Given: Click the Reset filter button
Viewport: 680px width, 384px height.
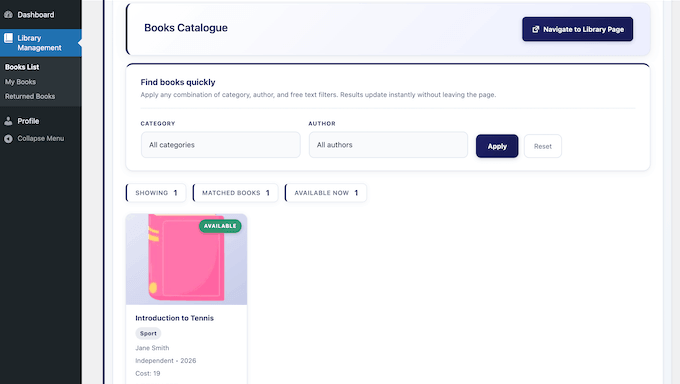Looking at the screenshot, I should [x=543, y=146].
